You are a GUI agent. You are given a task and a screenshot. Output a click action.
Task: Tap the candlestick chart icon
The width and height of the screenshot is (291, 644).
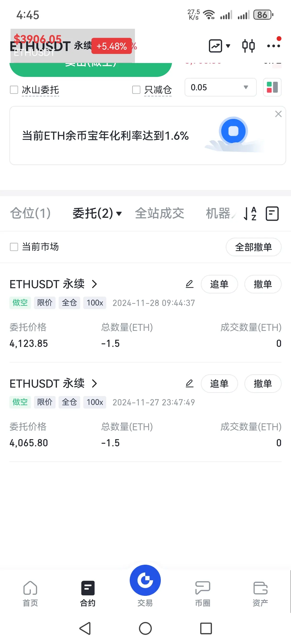tap(248, 46)
